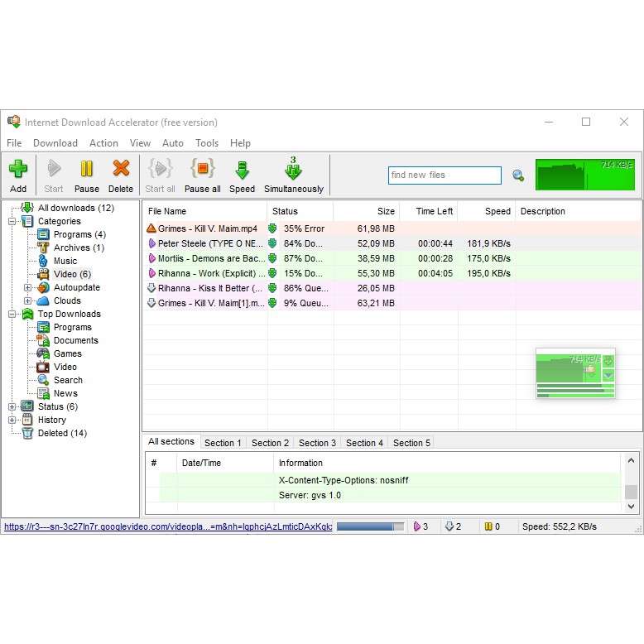Expand the Status (6) tree node
The image size is (644, 644).
[x=12, y=407]
